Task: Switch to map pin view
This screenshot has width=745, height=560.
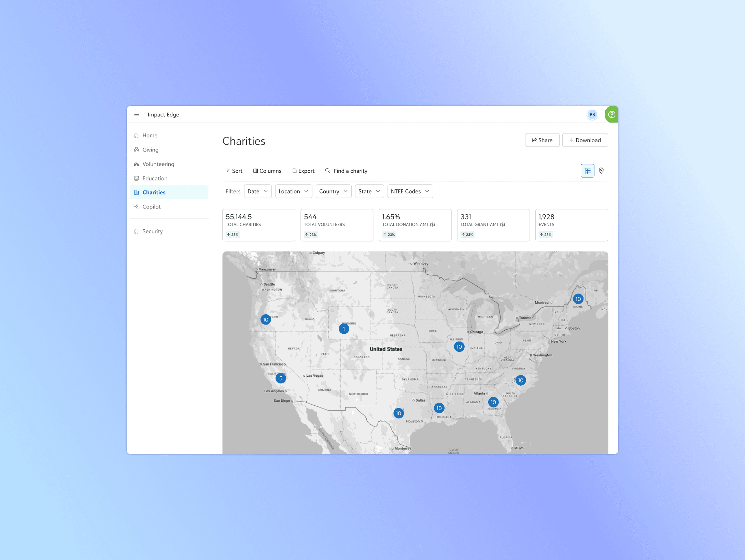Action: tap(601, 171)
